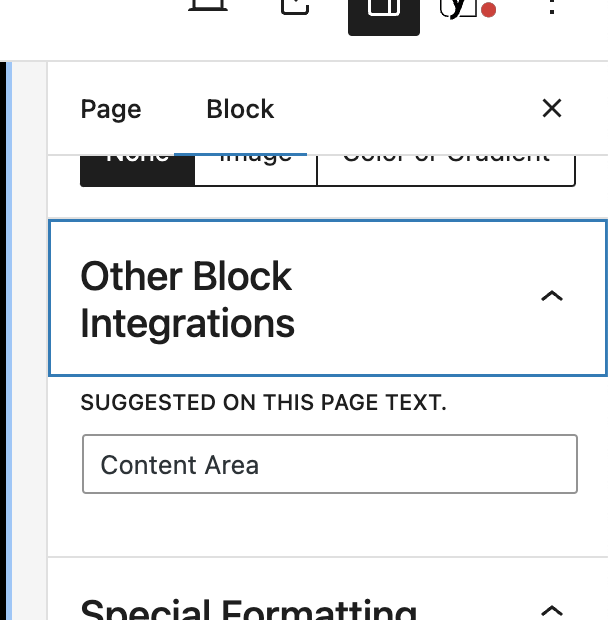
Task: Close the settings sidebar with X
Action: pyautogui.click(x=552, y=108)
